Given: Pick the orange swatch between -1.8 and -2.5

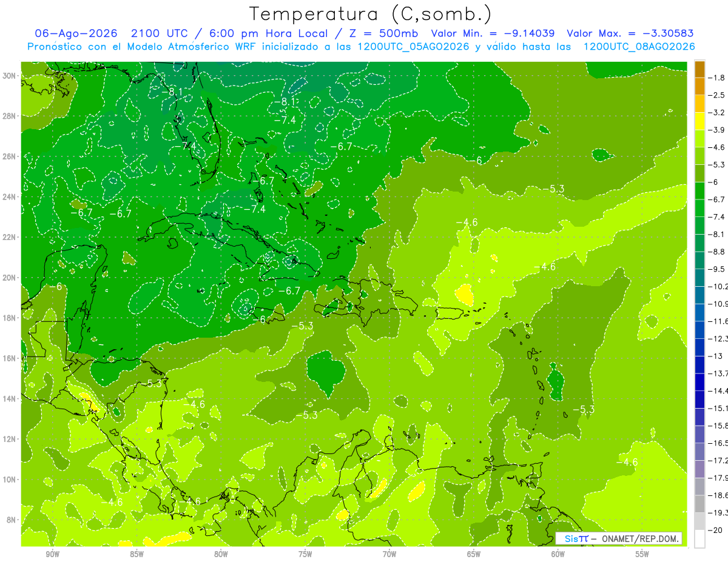Looking at the screenshot, I should tap(699, 86).
